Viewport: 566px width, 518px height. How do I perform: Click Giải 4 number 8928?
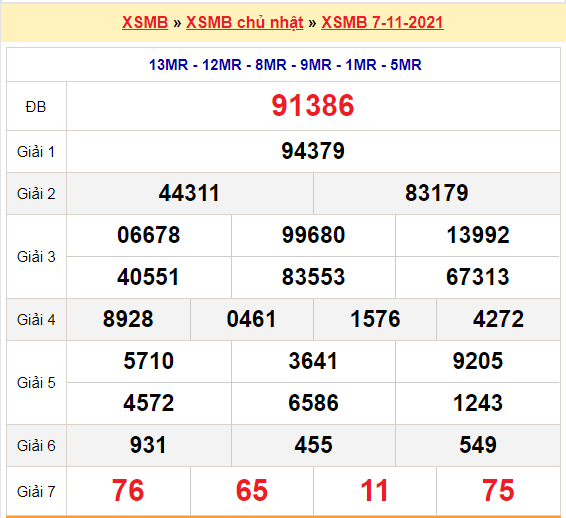(x=128, y=319)
